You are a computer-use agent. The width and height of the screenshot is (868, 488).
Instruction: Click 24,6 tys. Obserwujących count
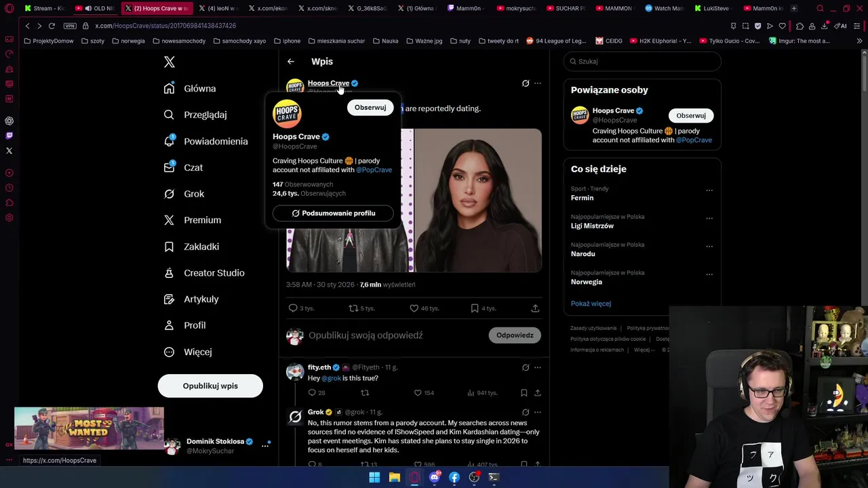coord(309,193)
